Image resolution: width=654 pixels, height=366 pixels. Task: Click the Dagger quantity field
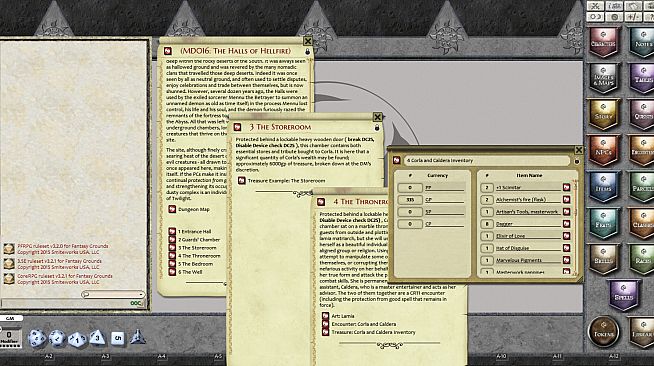coord(486,224)
